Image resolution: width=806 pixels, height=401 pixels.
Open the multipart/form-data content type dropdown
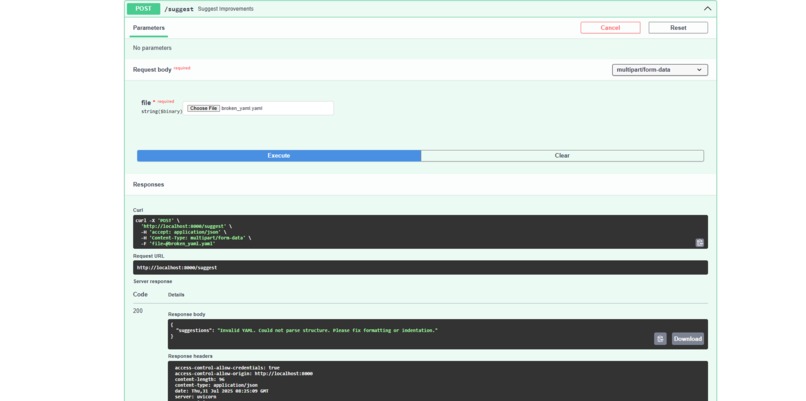tap(660, 70)
